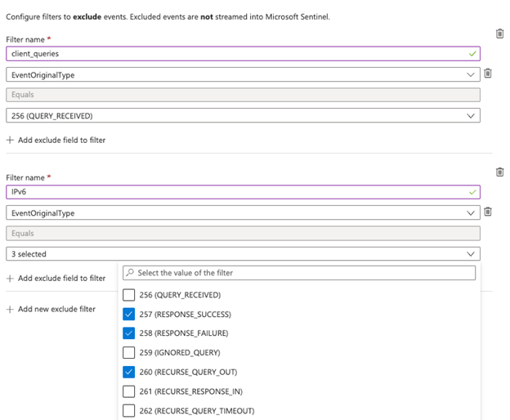
Task: Open EventOriginalType dropdown in client_queries filter
Action: 243,74
